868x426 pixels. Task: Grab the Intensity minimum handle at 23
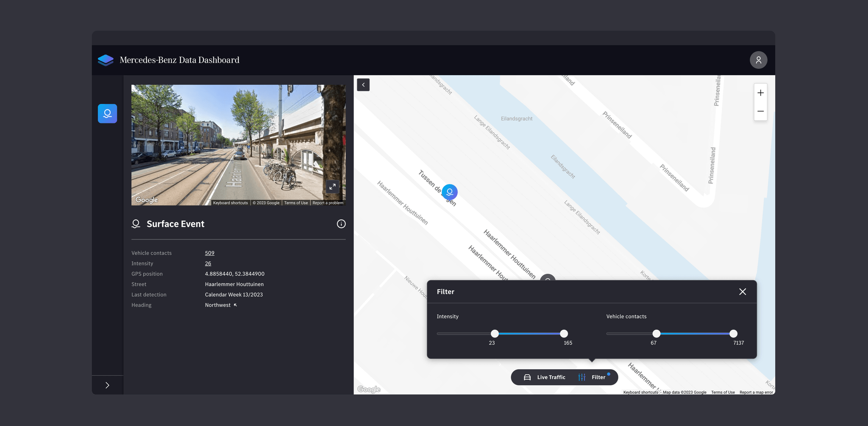coord(495,334)
